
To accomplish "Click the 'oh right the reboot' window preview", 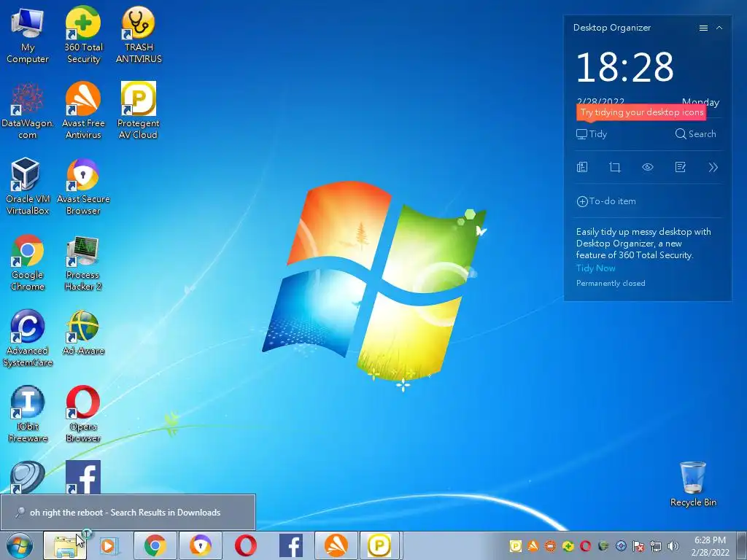I will pos(128,513).
